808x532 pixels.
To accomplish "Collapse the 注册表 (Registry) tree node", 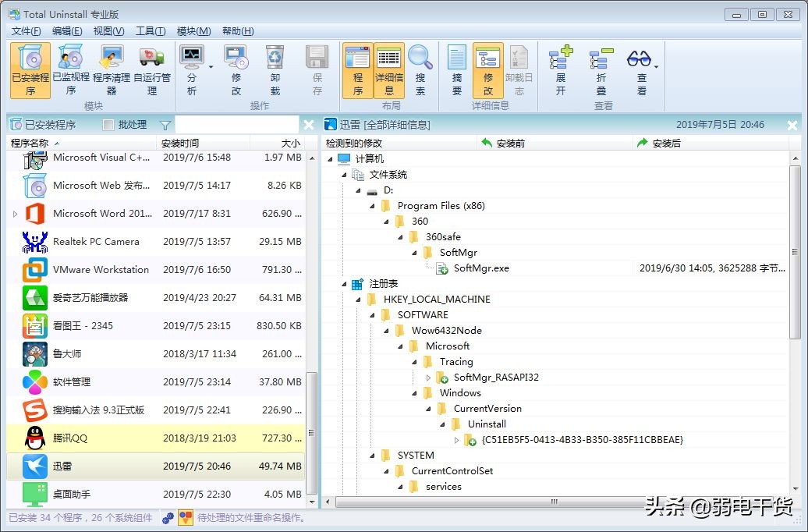I will coord(344,283).
